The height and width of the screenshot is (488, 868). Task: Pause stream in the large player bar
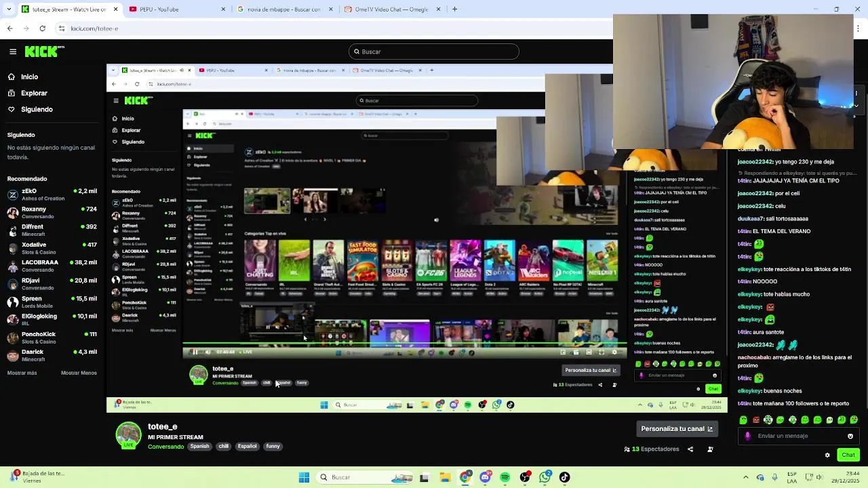pos(195,352)
